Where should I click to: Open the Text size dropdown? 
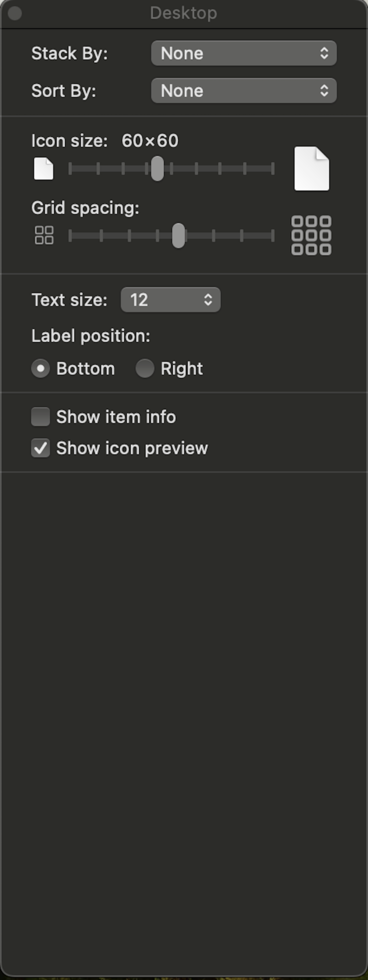tap(170, 300)
